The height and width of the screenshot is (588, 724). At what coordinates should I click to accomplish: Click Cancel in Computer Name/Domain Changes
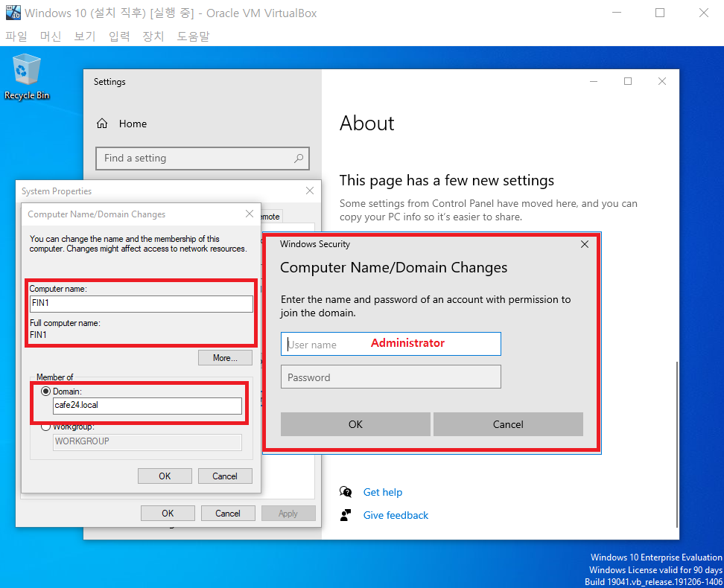point(225,476)
